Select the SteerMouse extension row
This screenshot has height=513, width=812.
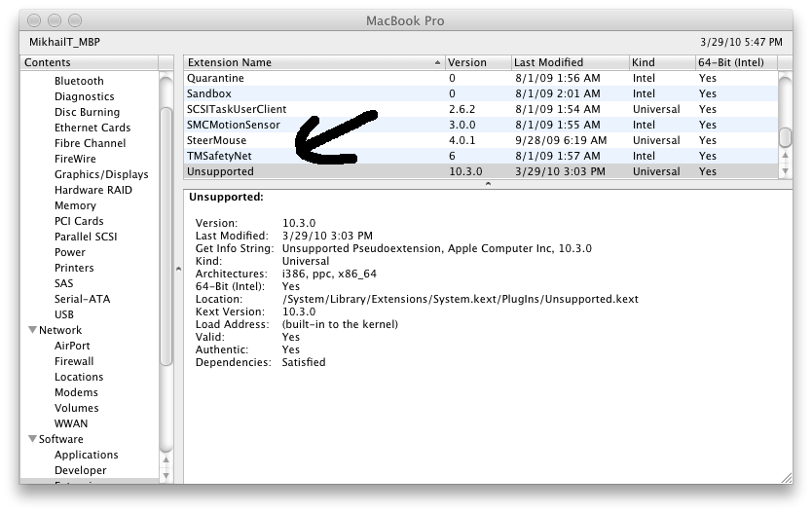tap(481, 140)
